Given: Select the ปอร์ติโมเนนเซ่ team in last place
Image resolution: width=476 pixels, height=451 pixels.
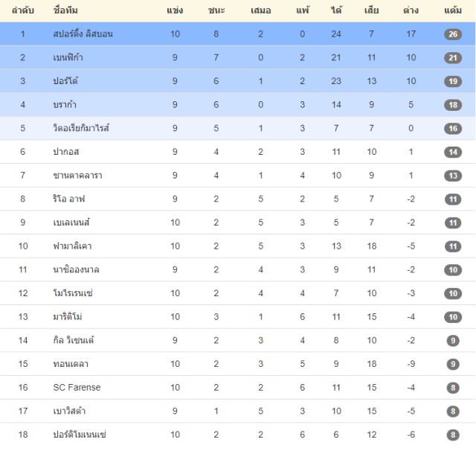Looking at the screenshot, I should pos(80,435).
